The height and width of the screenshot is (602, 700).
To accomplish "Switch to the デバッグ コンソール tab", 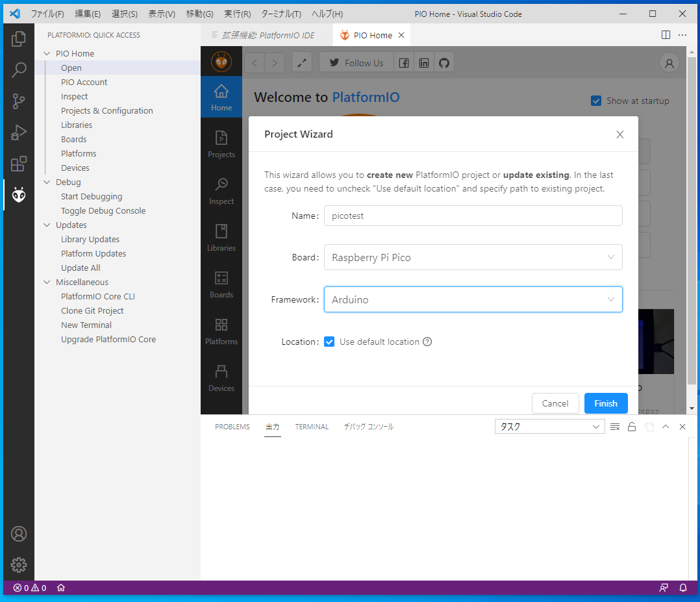I will click(x=369, y=427).
